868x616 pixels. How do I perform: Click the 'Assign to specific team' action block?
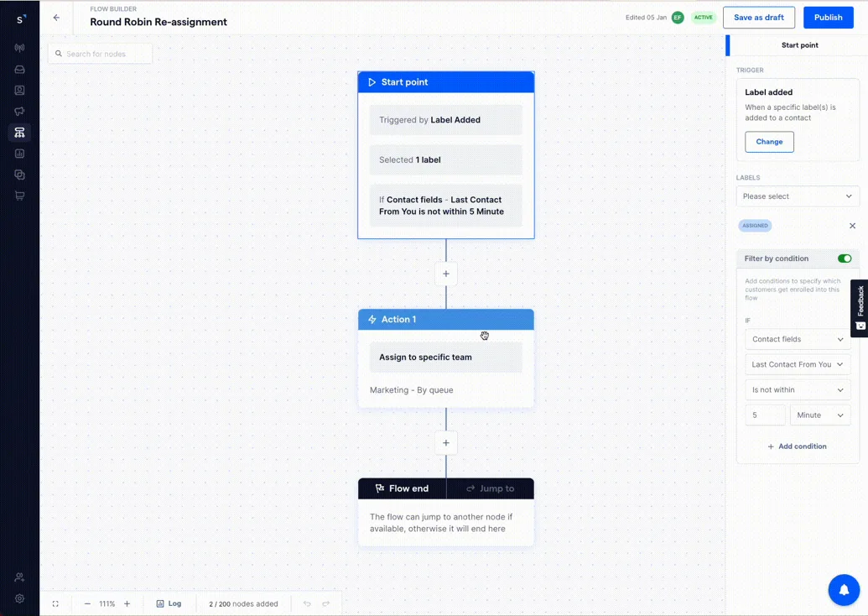tap(446, 358)
